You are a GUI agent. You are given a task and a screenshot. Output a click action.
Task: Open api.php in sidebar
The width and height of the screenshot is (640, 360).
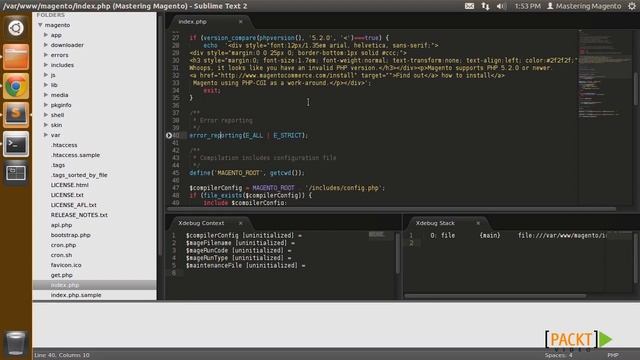[x=61, y=225]
